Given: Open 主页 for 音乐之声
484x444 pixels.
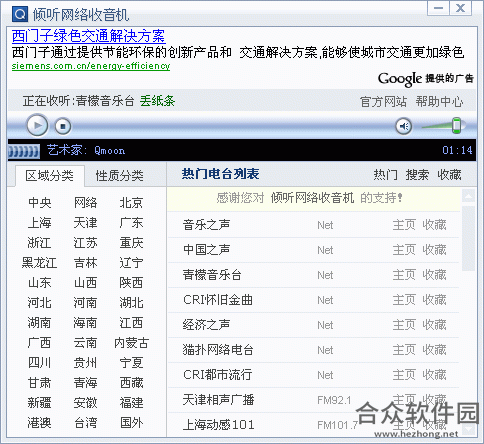Looking at the screenshot, I should (x=404, y=225).
